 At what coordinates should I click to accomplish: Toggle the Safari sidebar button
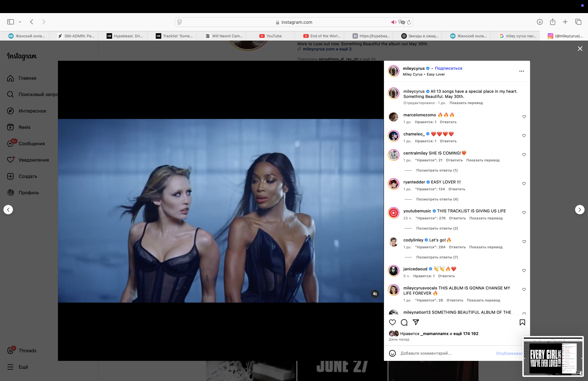coord(10,22)
